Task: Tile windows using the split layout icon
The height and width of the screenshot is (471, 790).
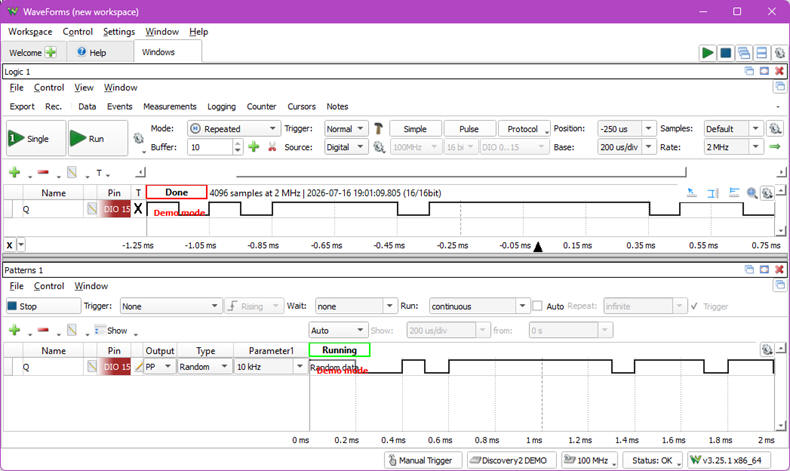Action: [762, 53]
